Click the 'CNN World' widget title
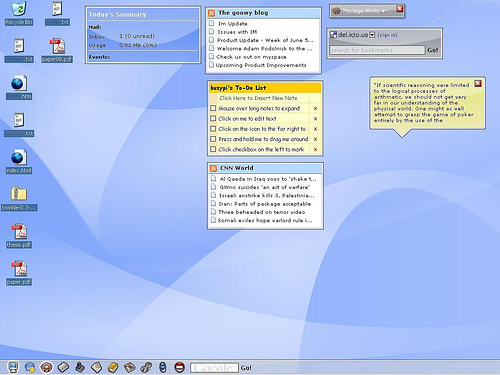The image size is (500, 375). tap(237, 168)
